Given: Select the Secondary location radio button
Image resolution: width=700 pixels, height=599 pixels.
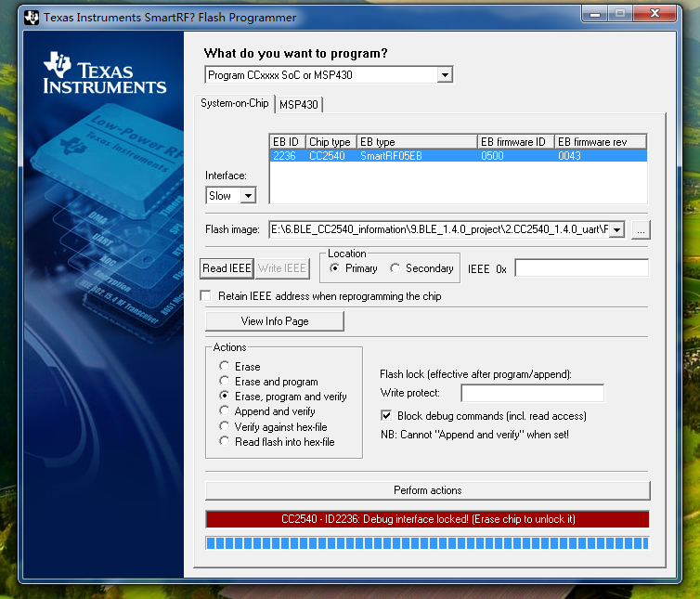Looking at the screenshot, I should pos(395,268).
